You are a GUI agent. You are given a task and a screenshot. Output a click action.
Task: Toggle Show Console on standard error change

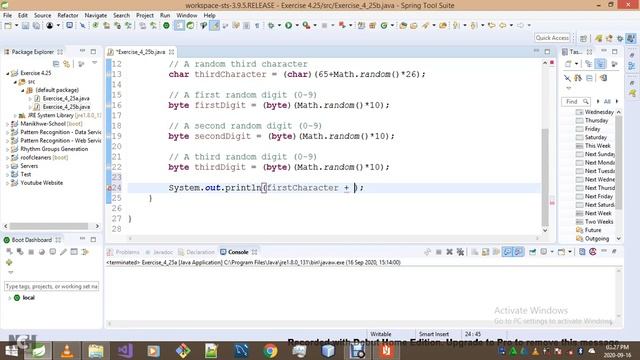(x=518, y=252)
